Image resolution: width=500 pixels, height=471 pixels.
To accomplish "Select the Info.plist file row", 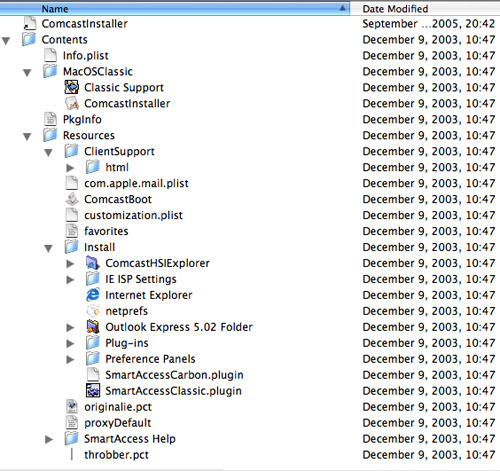I will 250,55.
